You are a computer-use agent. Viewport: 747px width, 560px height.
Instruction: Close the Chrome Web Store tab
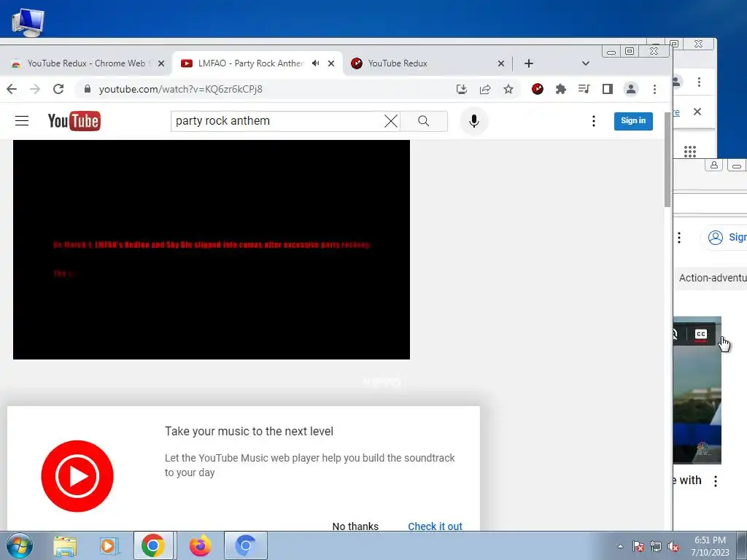[161, 63]
